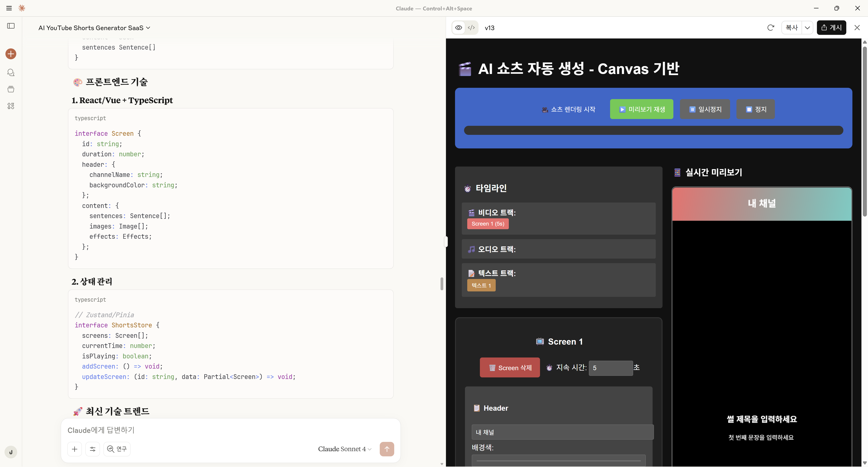Select the 텍스트 1 text track clip

481,285
